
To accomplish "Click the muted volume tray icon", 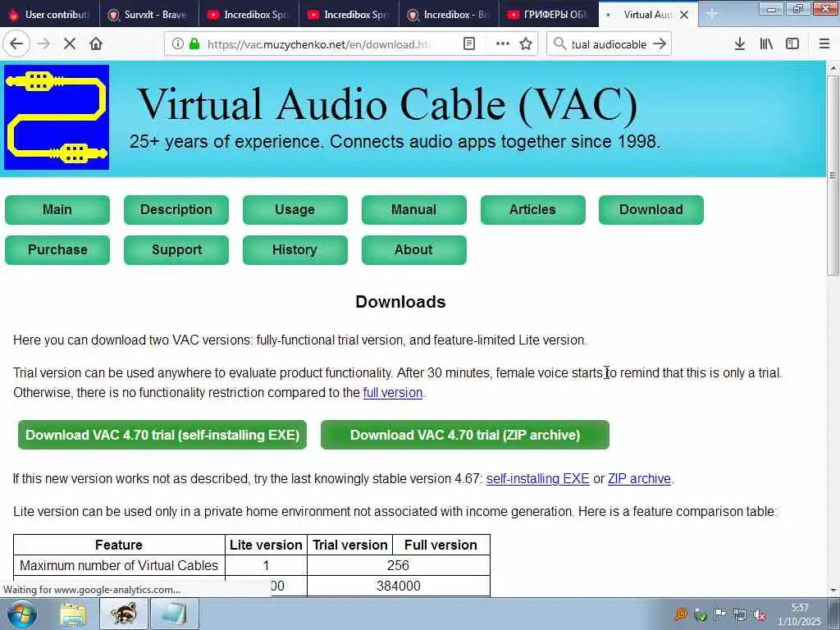I will coord(759,614).
